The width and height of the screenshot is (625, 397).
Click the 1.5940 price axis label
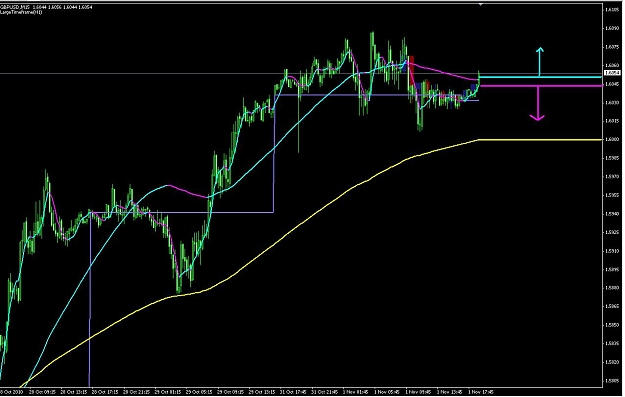[612, 214]
